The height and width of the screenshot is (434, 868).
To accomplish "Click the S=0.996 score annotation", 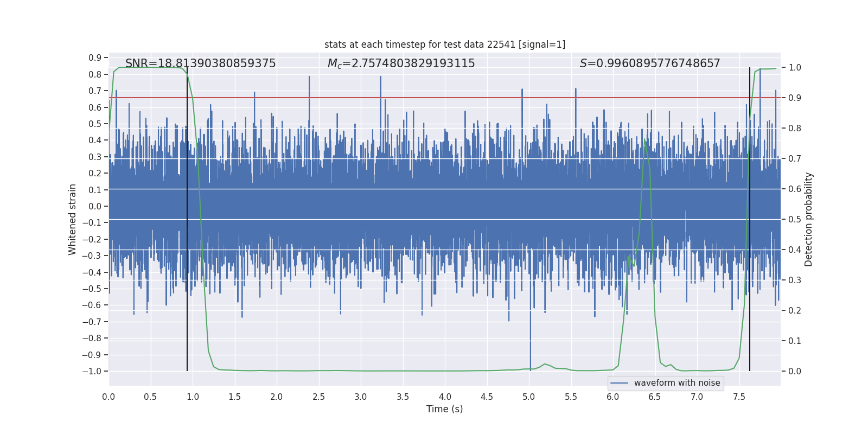I will [x=650, y=63].
